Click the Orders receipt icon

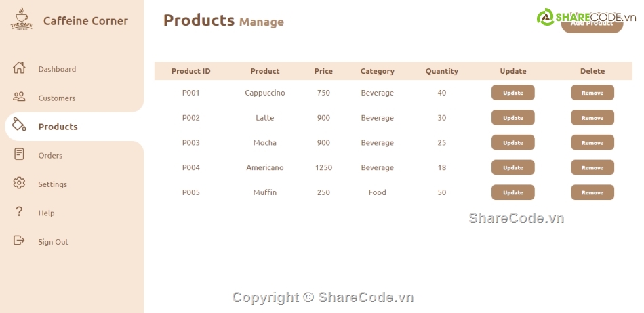click(x=19, y=154)
